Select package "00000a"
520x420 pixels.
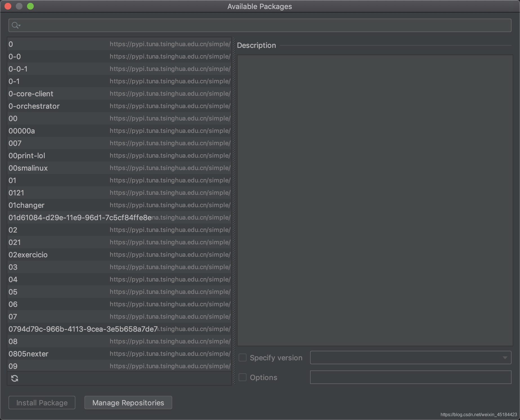(x=119, y=131)
